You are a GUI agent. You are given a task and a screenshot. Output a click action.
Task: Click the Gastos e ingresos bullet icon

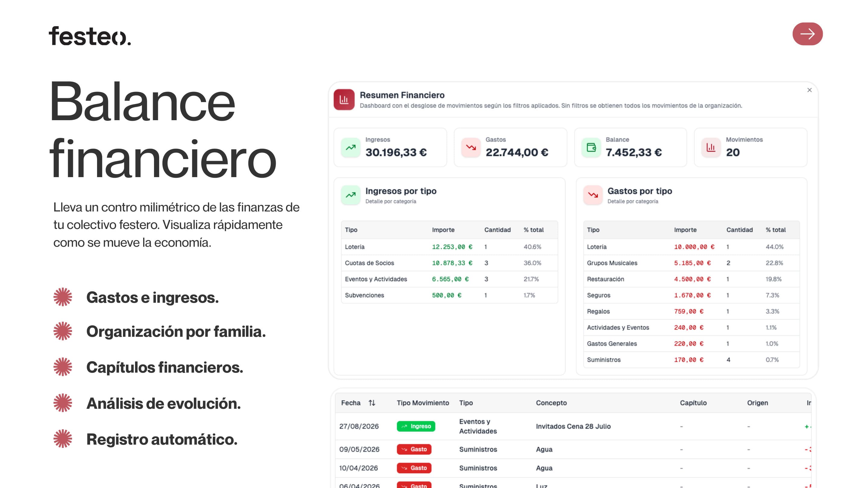(x=63, y=297)
